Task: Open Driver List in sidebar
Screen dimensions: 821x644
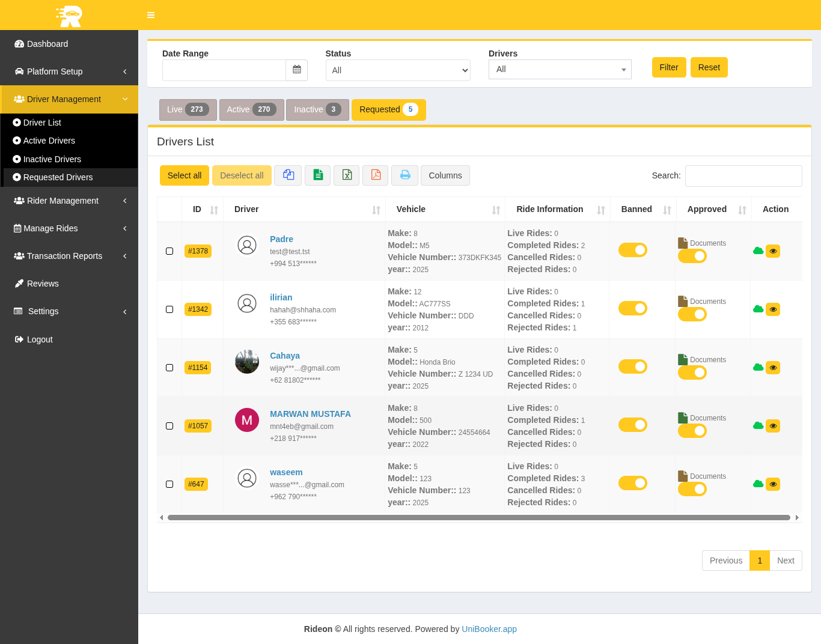Action: point(42,123)
